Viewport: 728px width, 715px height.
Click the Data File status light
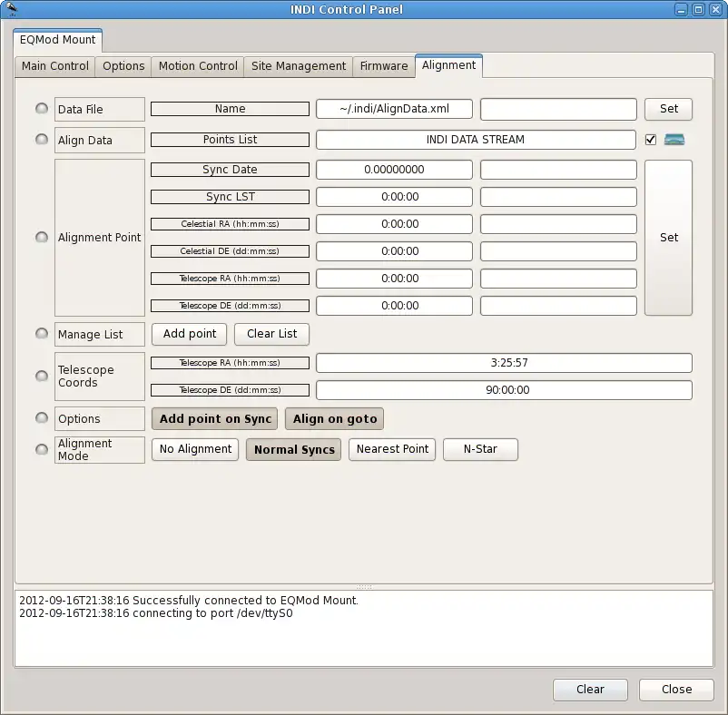tap(42, 109)
